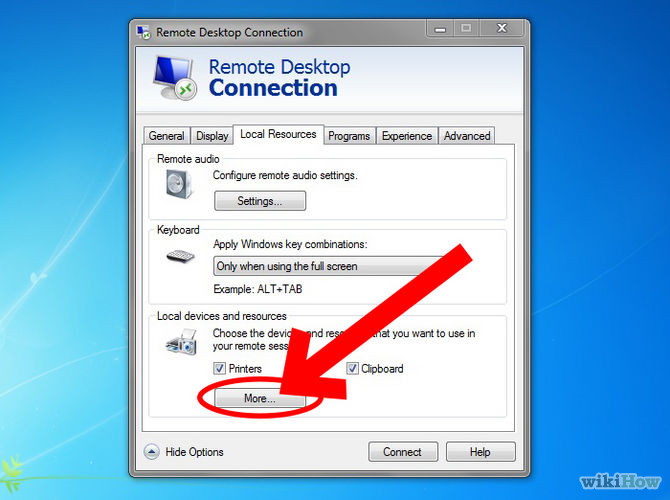Switch to the General tab
Image resolution: width=670 pixels, height=500 pixels.
tap(167, 136)
